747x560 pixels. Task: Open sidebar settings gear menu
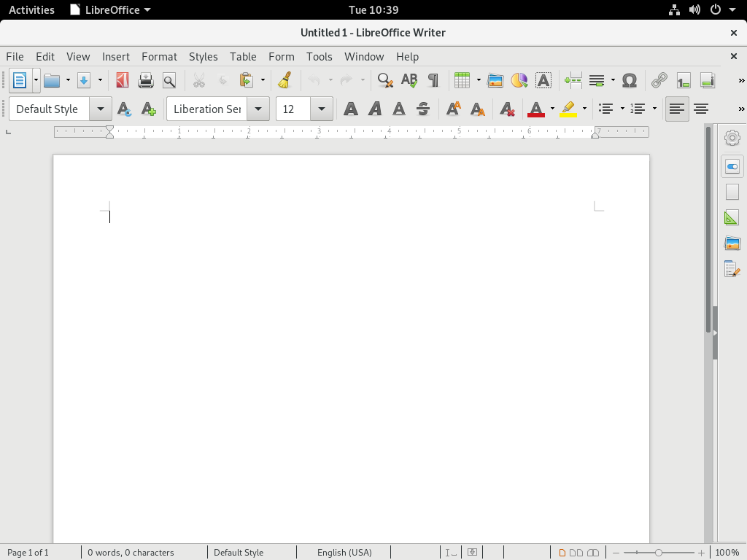732,138
